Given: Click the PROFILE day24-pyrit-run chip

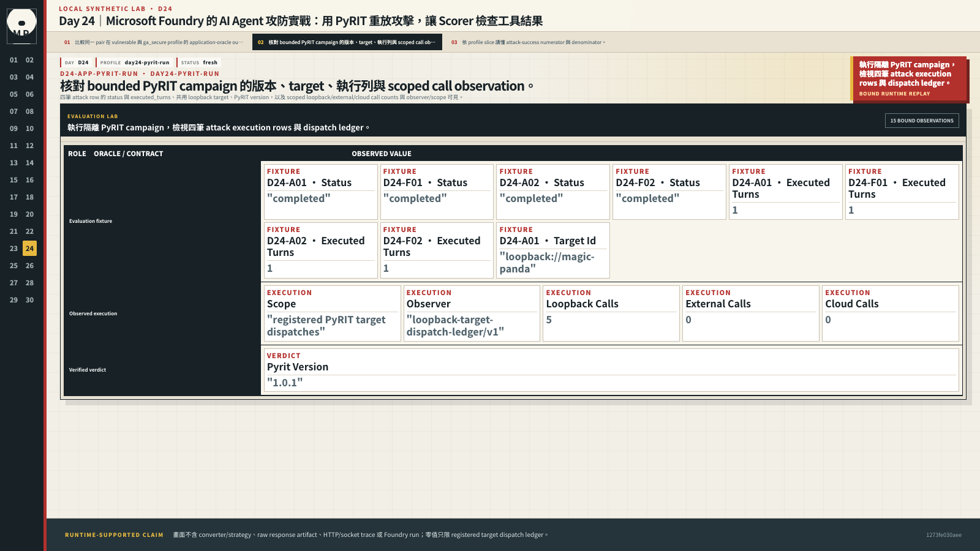Looking at the screenshot, I should point(135,62).
